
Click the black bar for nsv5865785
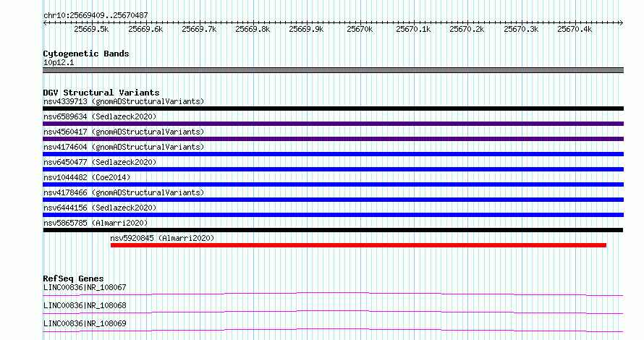click(x=333, y=230)
